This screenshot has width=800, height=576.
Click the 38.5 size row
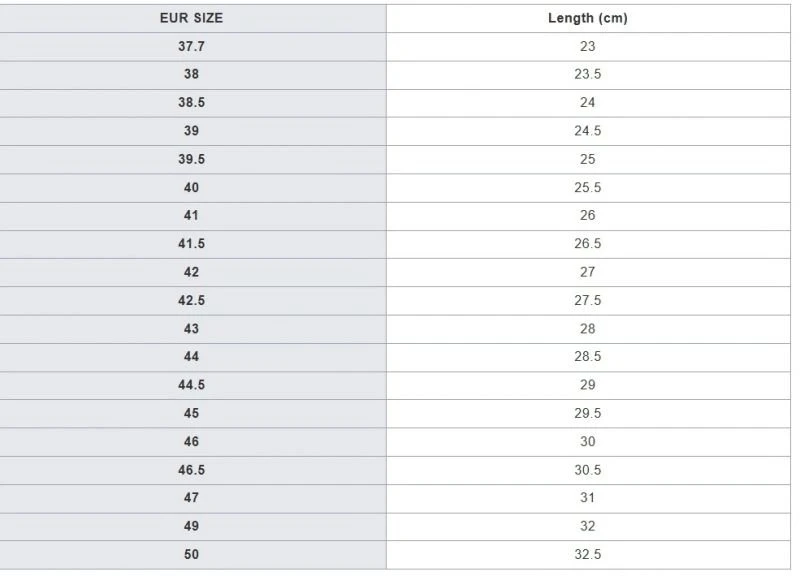pyautogui.click(x=395, y=103)
